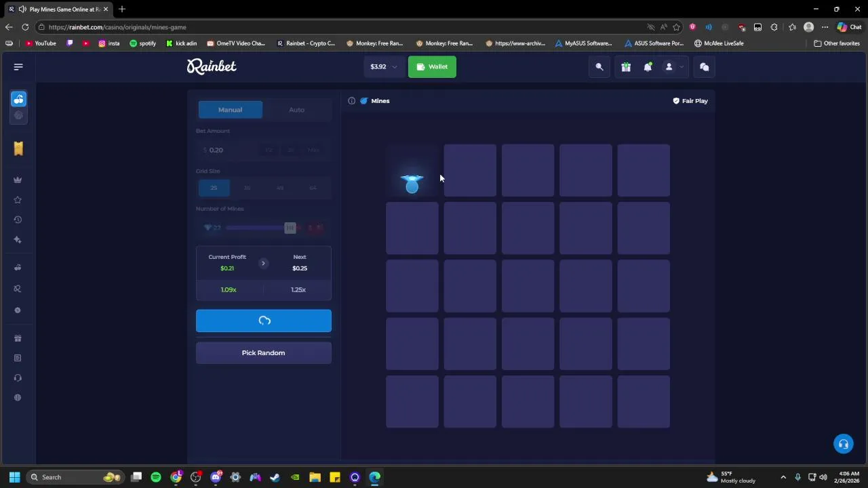Select the Auto betting tab
Image resolution: width=868 pixels, height=488 pixels.
coord(296,110)
